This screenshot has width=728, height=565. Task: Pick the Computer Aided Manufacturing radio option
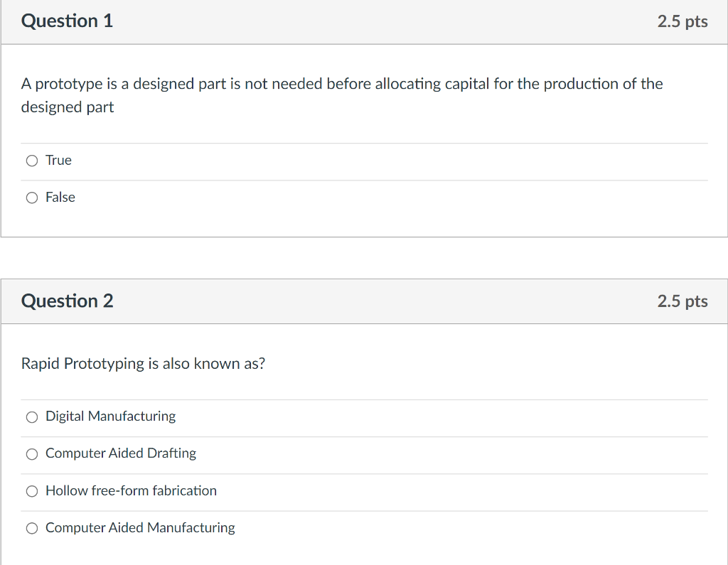tap(31, 528)
